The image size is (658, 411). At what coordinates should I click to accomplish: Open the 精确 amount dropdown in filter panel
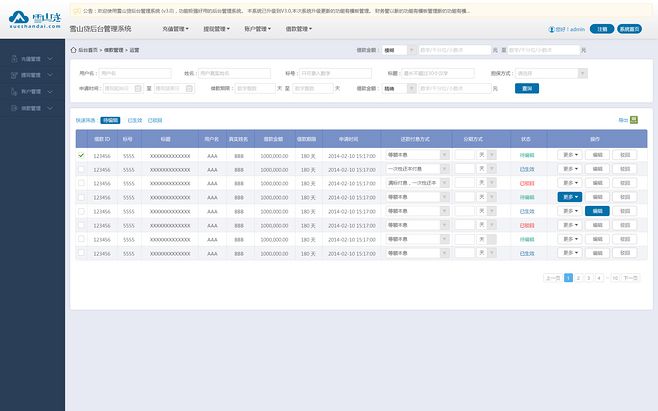pyautogui.click(x=399, y=89)
